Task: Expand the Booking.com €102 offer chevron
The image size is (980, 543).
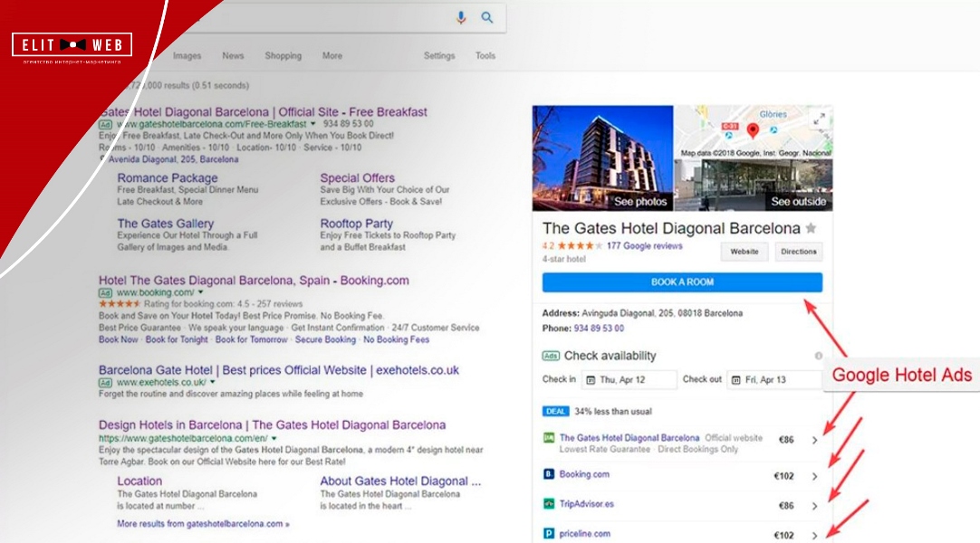Action: tap(814, 476)
